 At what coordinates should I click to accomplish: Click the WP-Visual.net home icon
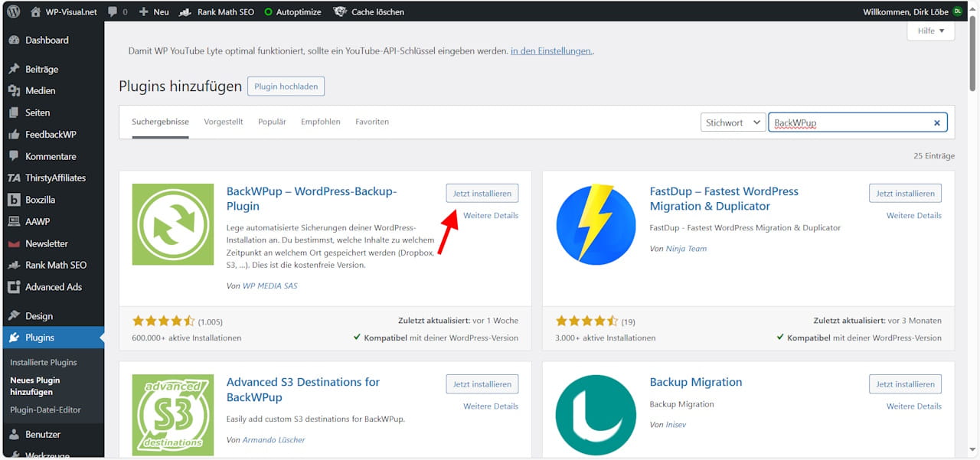click(36, 11)
